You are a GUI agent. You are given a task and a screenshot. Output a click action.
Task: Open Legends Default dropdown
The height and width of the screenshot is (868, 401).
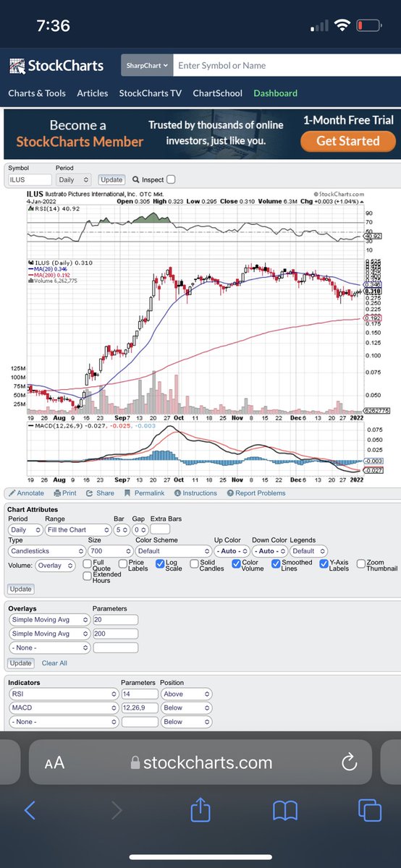click(308, 551)
